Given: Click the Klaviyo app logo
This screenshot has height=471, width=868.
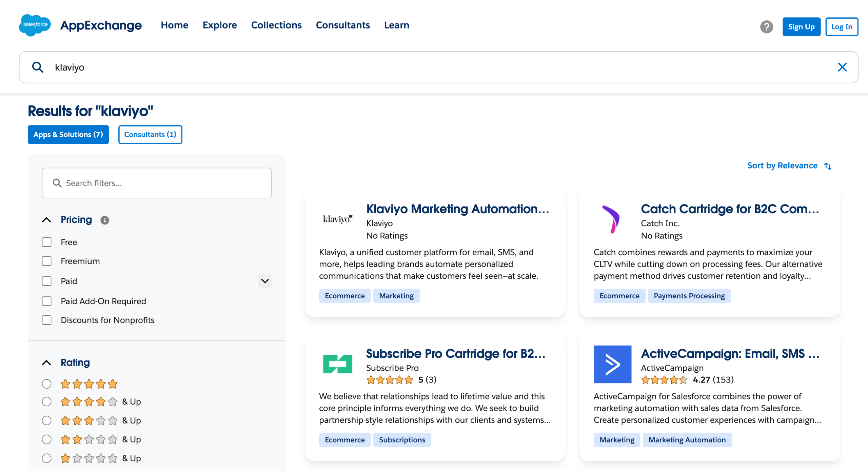Looking at the screenshot, I should (337, 219).
